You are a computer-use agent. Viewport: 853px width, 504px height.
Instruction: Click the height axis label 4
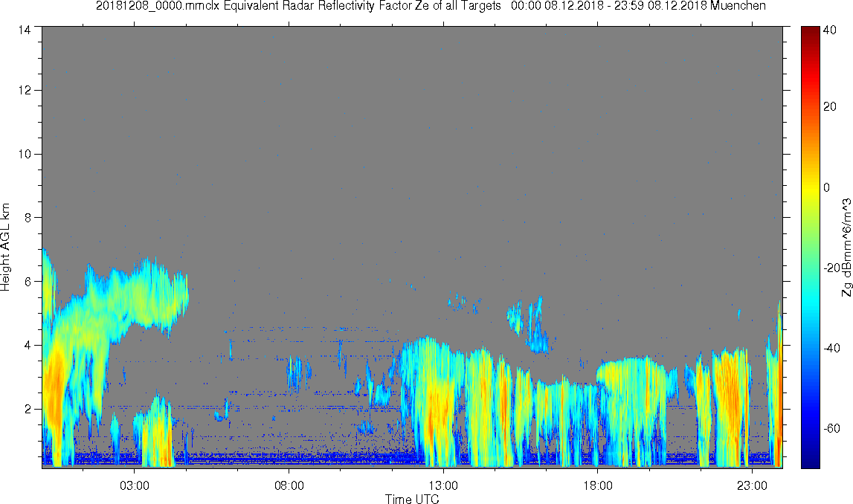28,345
